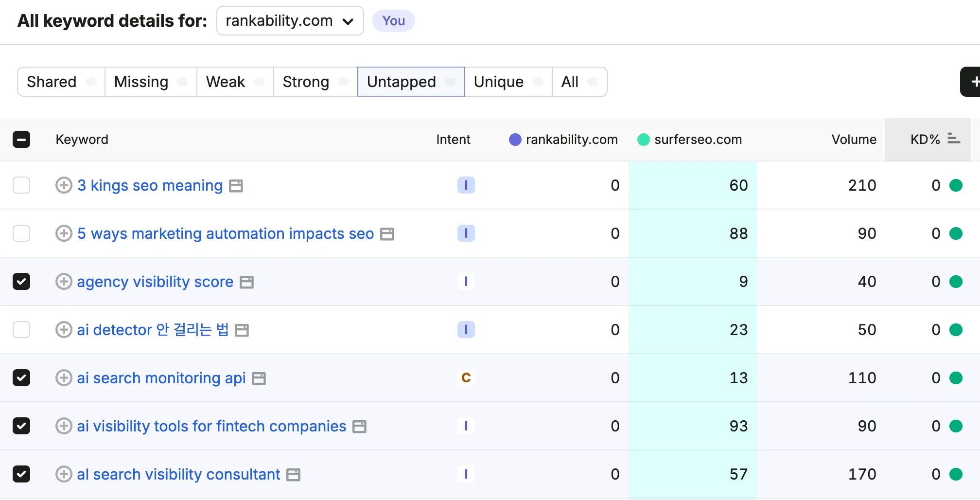Image resolution: width=980 pixels, height=500 pixels.
Task: Sort by the Intent column header
Action: [x=453, y=140]
